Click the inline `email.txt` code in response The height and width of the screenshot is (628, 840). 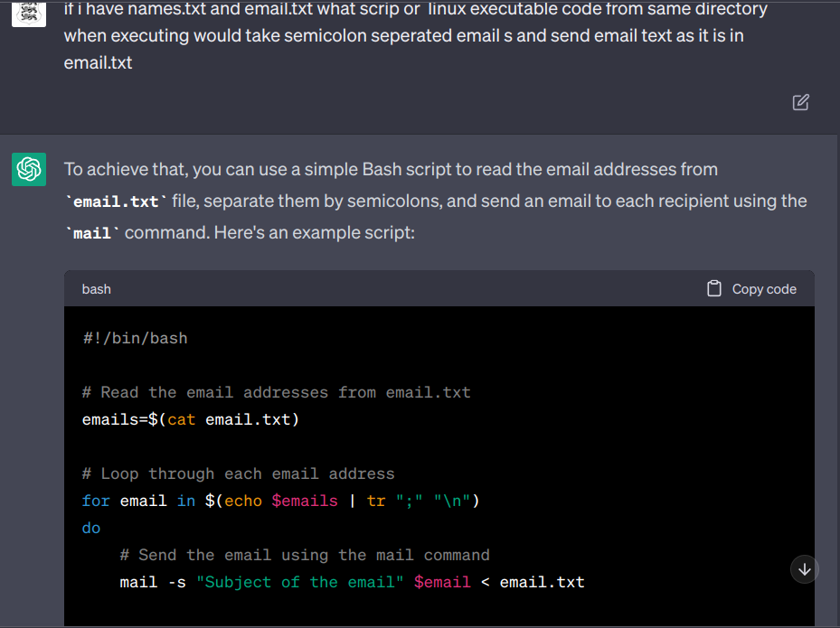(x=115, y=202)
